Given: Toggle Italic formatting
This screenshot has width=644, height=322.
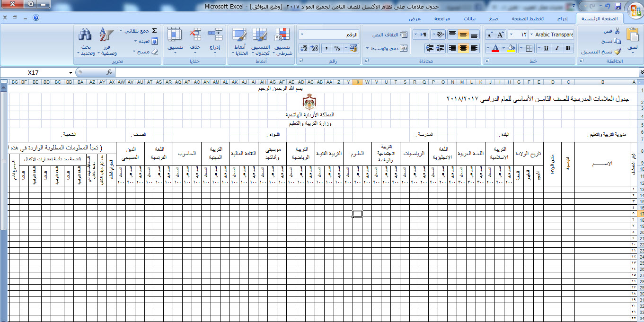Looking at the screenshot, I should [x=557, y=48].
